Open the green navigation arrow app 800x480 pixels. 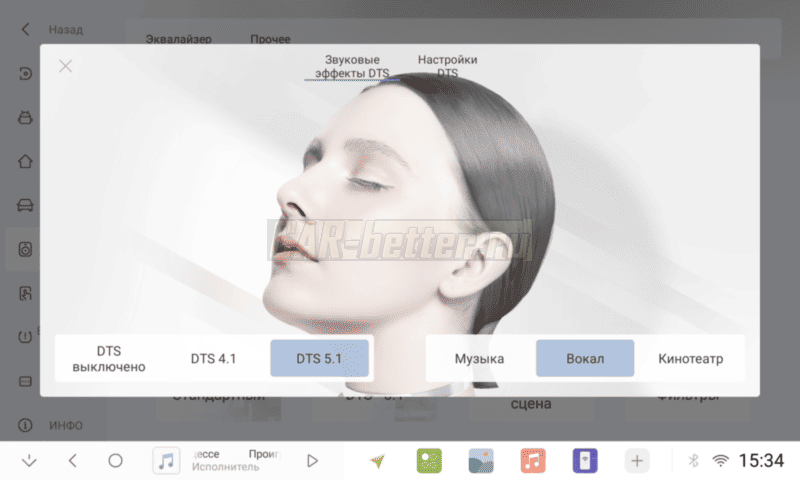(377, 461)
